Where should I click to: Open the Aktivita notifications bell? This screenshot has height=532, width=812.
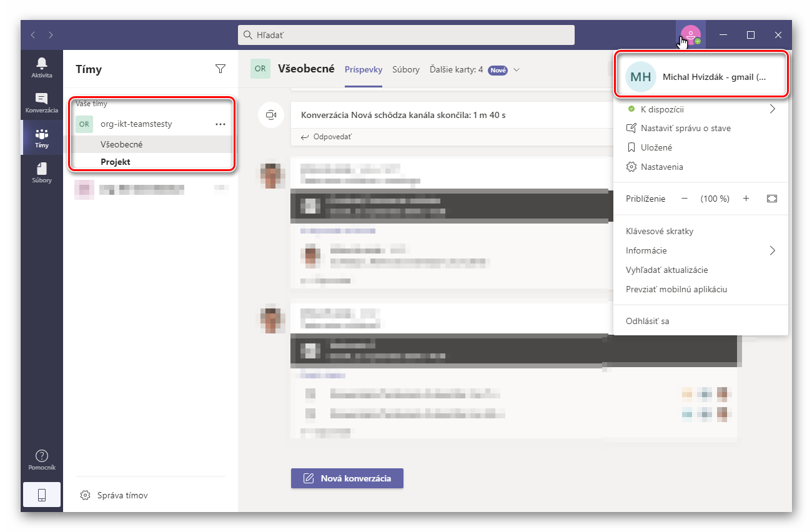(42, 67)
